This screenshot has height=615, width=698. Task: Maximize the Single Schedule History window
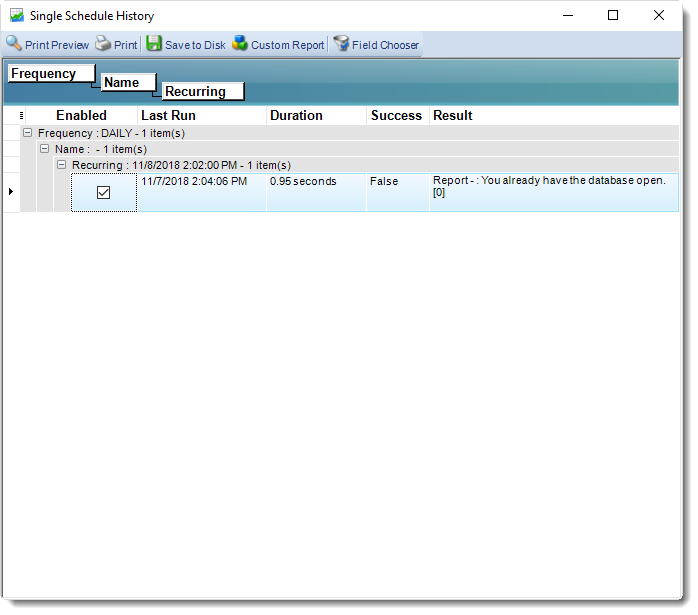pos(613,16)
